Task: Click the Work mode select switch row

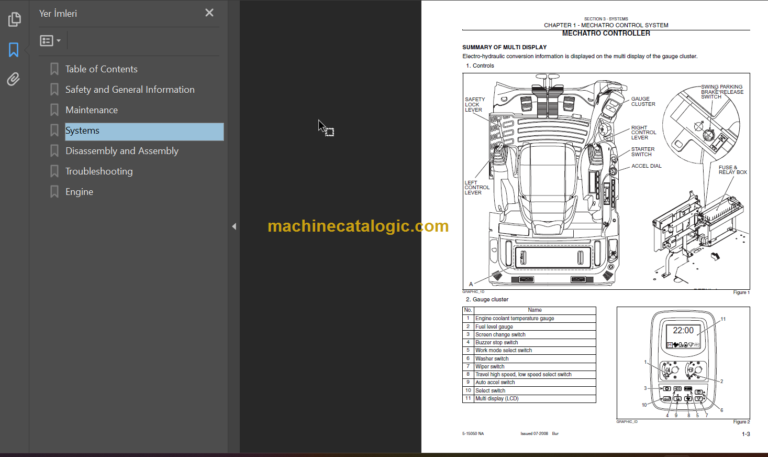Action: (x=529, y=350)
